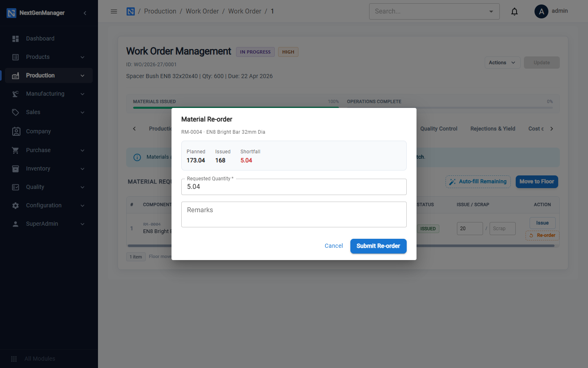The image size is (588, 368).
Task: Open the admin avatar icon
Action: (x=541, y=11)
